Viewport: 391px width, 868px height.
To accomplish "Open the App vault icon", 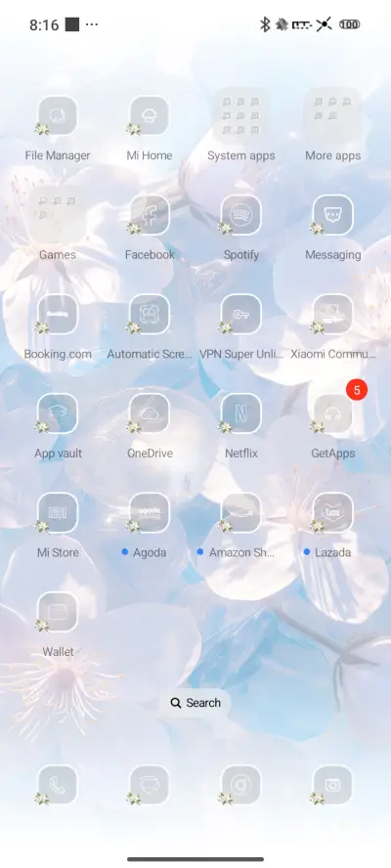I will pos(58,412).
